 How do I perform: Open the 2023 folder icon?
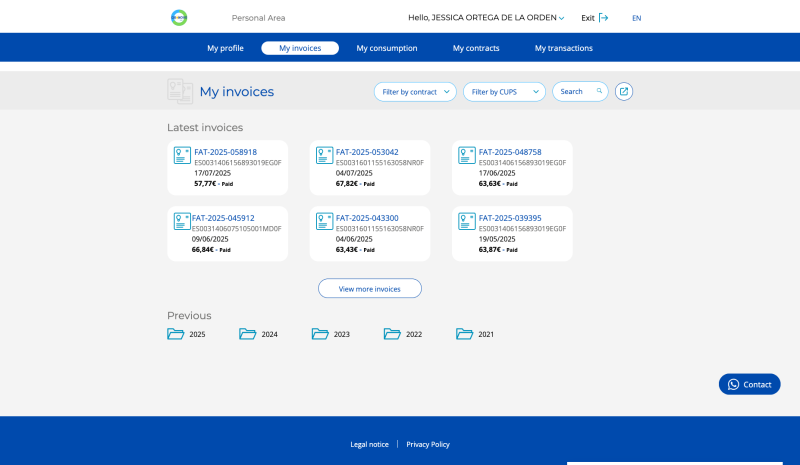point(320,334)
